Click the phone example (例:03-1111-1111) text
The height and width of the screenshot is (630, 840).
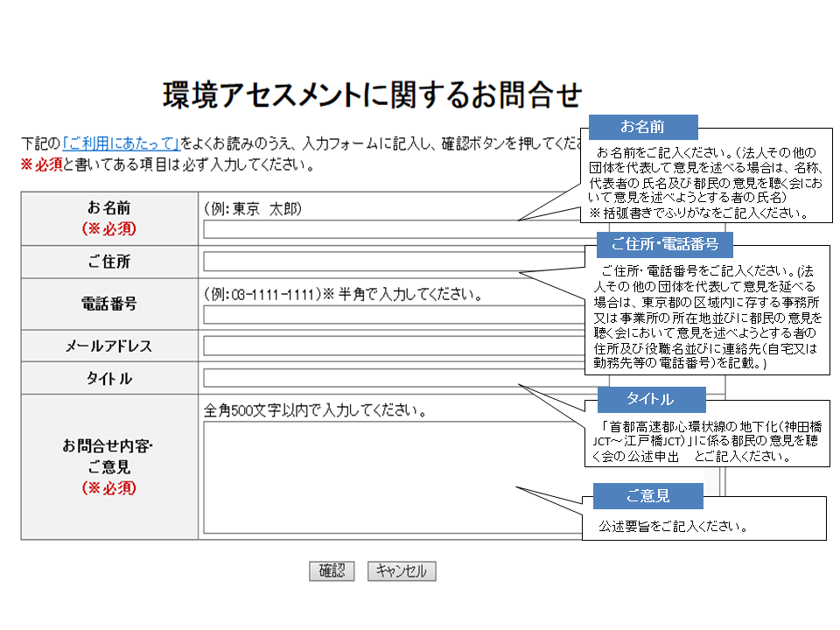pos(262,294)
